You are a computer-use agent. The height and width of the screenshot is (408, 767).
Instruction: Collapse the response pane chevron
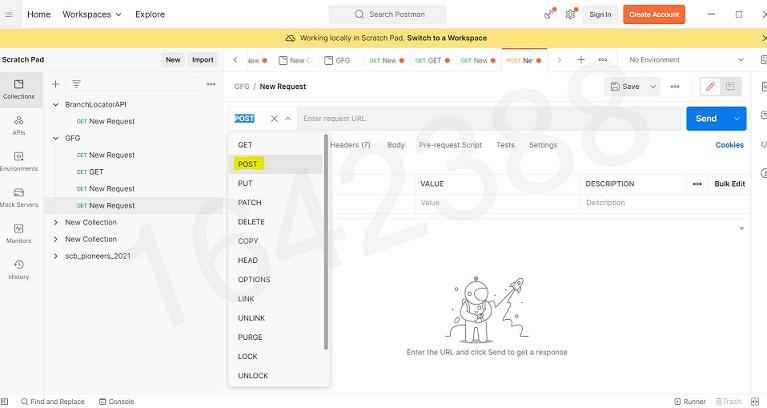pyautogui.click(x=742, y=228)
